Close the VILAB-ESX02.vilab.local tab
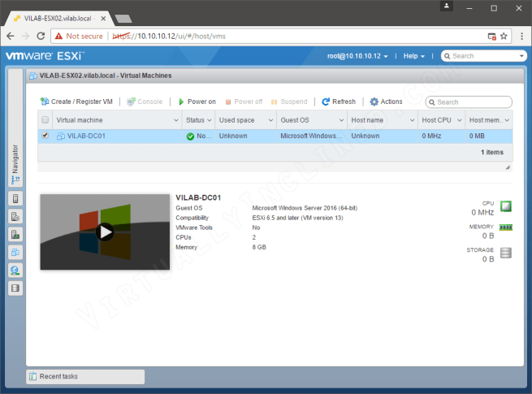532x394 pixels. click(103, 19)
